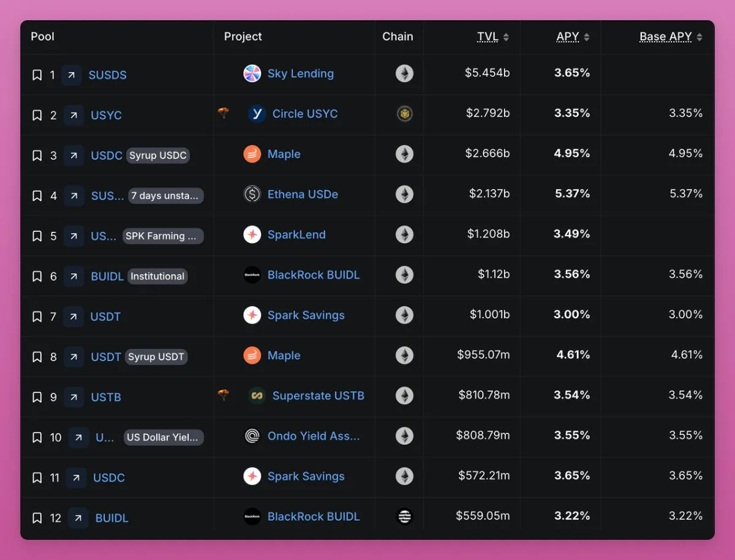Screen dimensions: 735x560
Task: Click the Pool column header
Action: click(43, 37)
